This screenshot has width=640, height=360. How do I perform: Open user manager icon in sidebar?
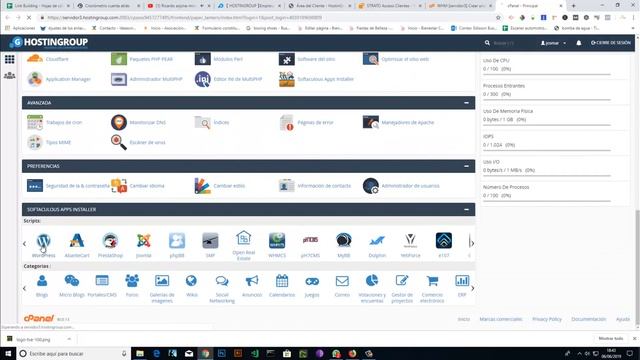(x=9, y=76)
